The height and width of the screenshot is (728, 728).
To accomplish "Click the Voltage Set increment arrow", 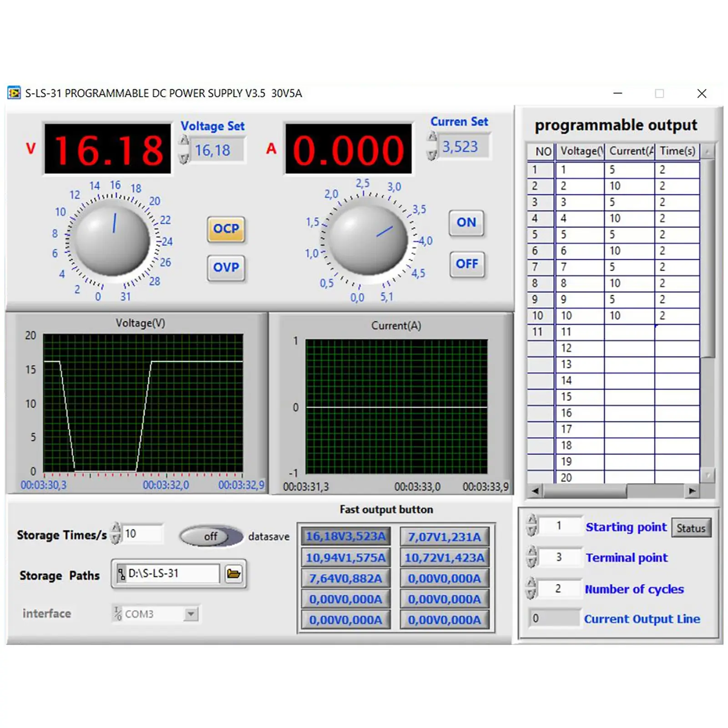I will pos(184,141).
